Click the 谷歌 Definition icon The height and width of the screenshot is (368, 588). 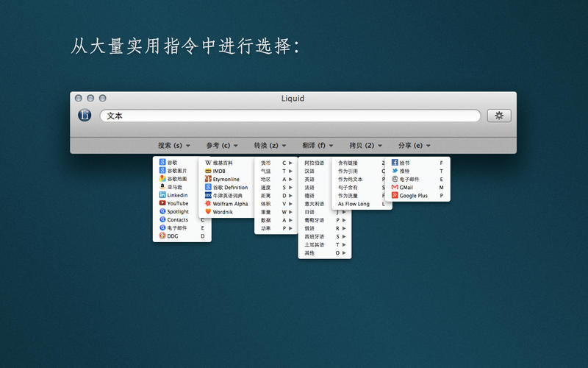(208, 187)
